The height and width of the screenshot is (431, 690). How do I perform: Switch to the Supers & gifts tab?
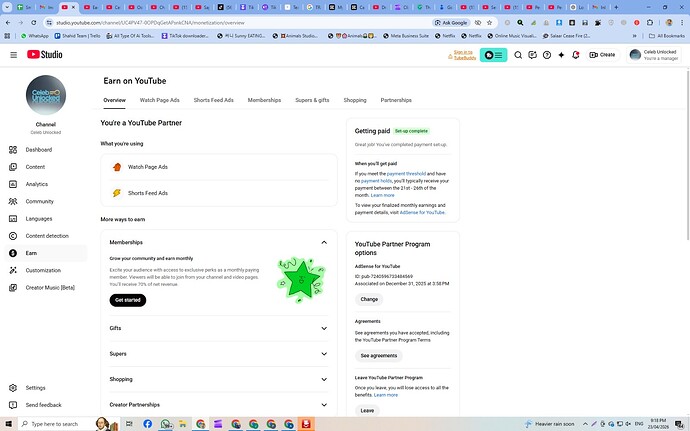point(312,100)
